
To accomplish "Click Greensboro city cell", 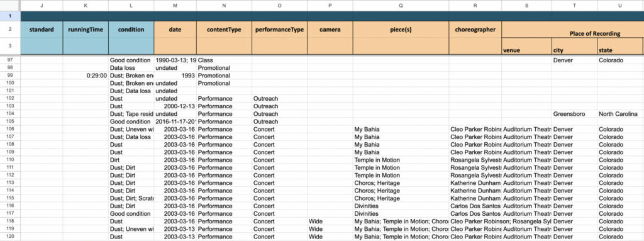I will tap(574, 114).
